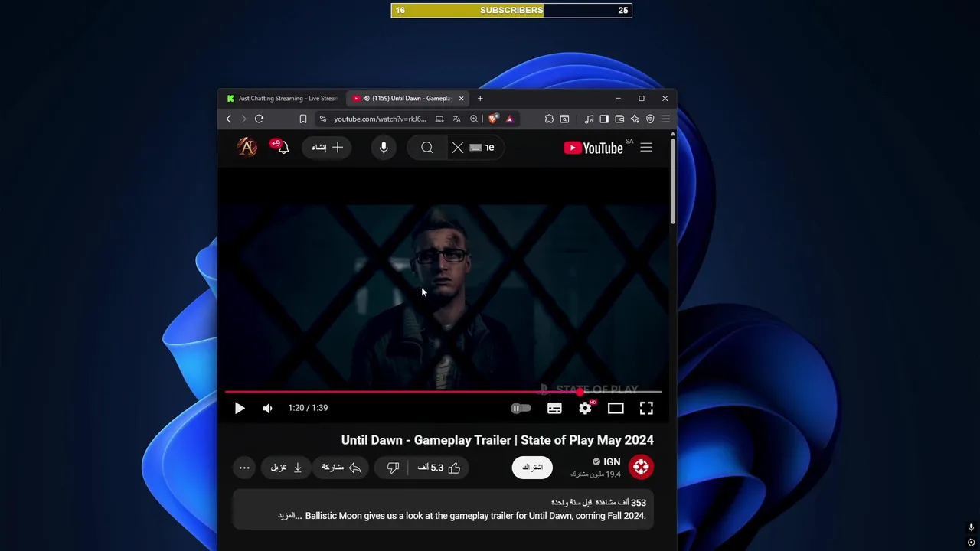
Task: Play the Until Dawn trailer video
Action: click(x=240, y=409)
